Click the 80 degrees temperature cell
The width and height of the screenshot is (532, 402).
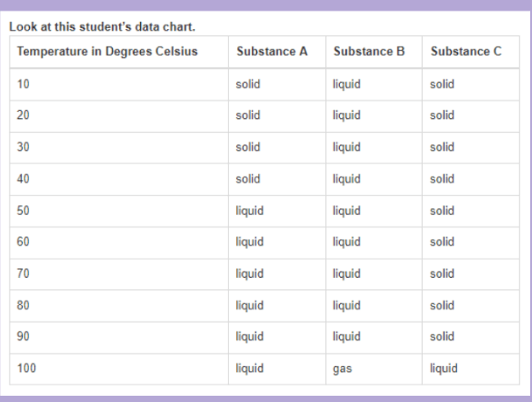pos(119,306)
